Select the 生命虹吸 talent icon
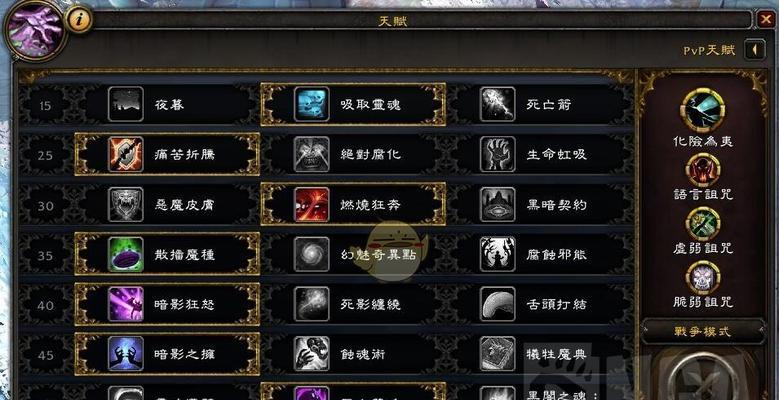 [x=497, y=155]
